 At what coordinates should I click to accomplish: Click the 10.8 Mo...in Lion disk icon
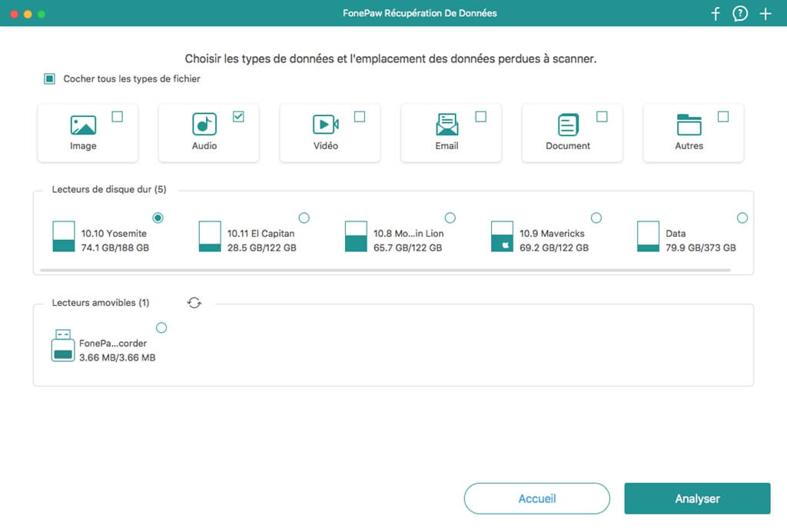[x=356, y=236]
